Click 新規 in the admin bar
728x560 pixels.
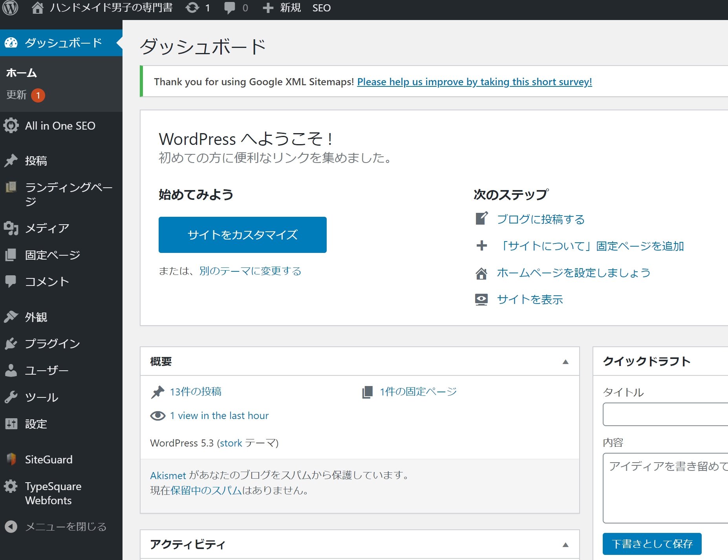(290, 8)
